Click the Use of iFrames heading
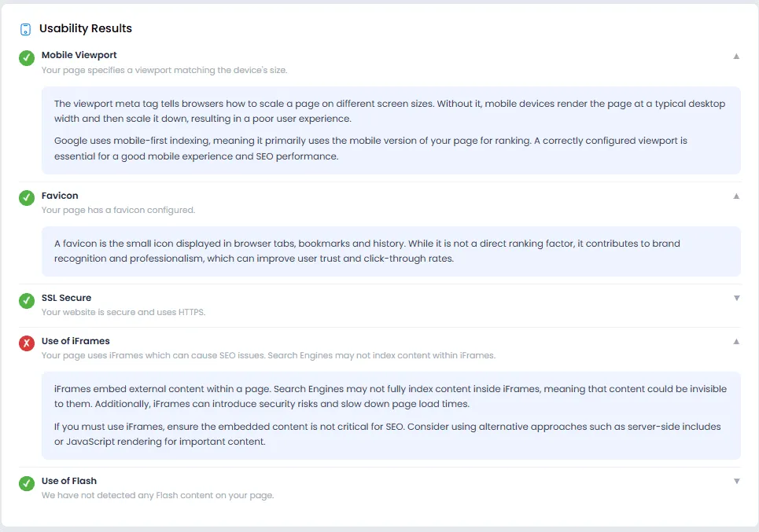This screenshot has width=759, height=532. coord(76,341)
